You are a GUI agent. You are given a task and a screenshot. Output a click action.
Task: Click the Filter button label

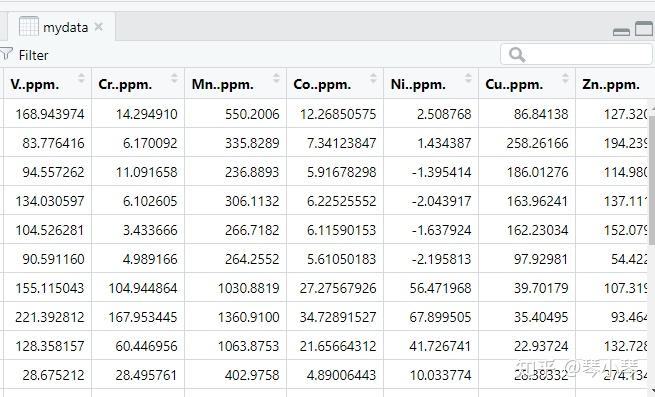(x=33, y=55)
